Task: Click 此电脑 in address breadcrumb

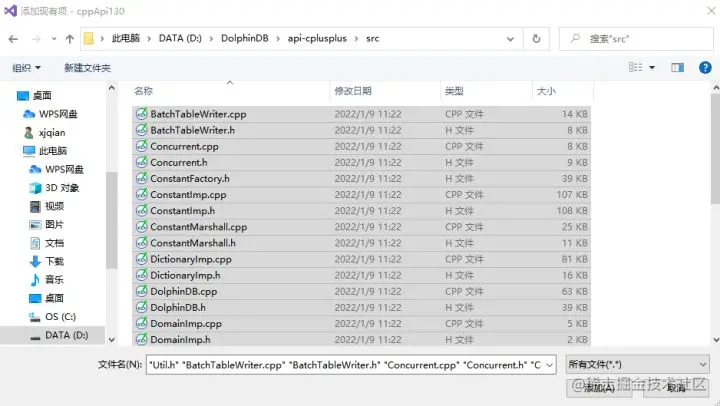Action: [125, 39]
